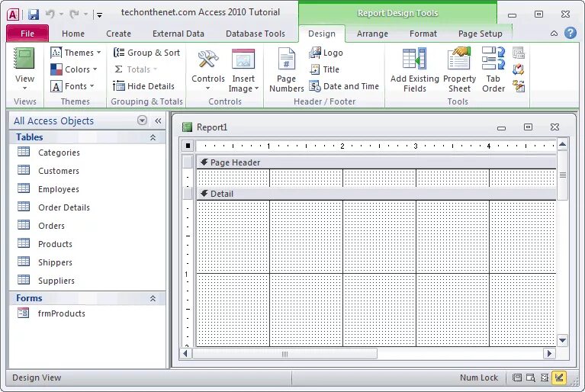Image resolution: width=585 pixels, height=392 pixels.
Task: Open the File tab
Action: point(27,34)
